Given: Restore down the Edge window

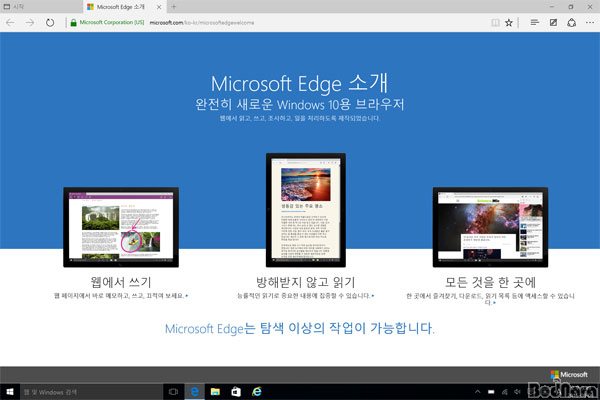Looking at the screenshot, I should click(571, 7).
